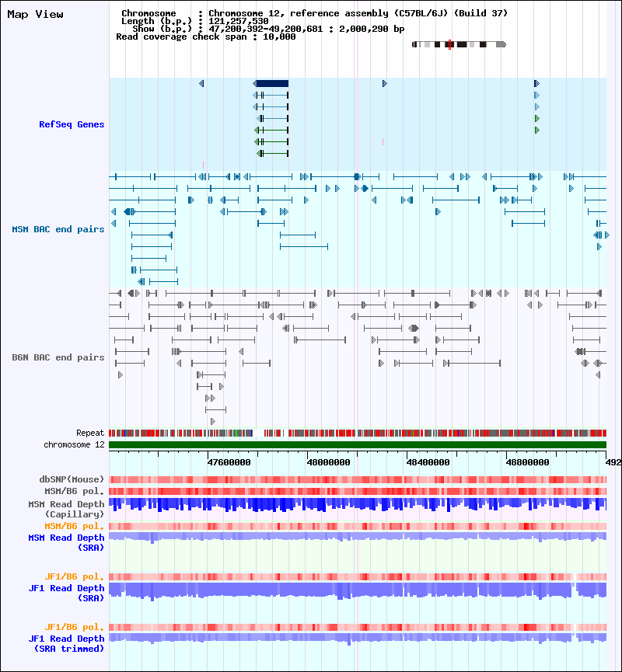Open the RefSeq Genes track label
Viewport: 622px width, 672px height.
tap(72, 124)
